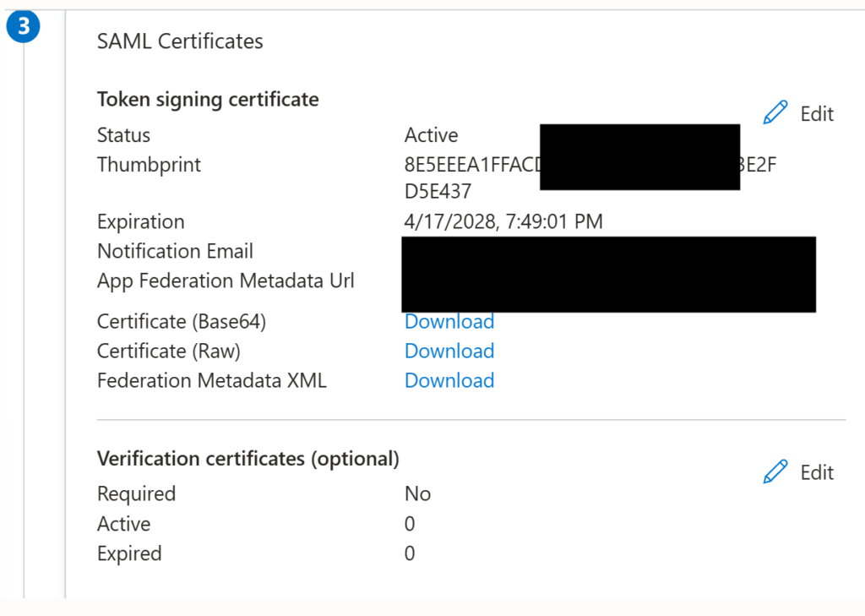This screenshot has width=865, height=616.
Task: Click the pencil icon for Token signing certificate
Action: (775, 112)
